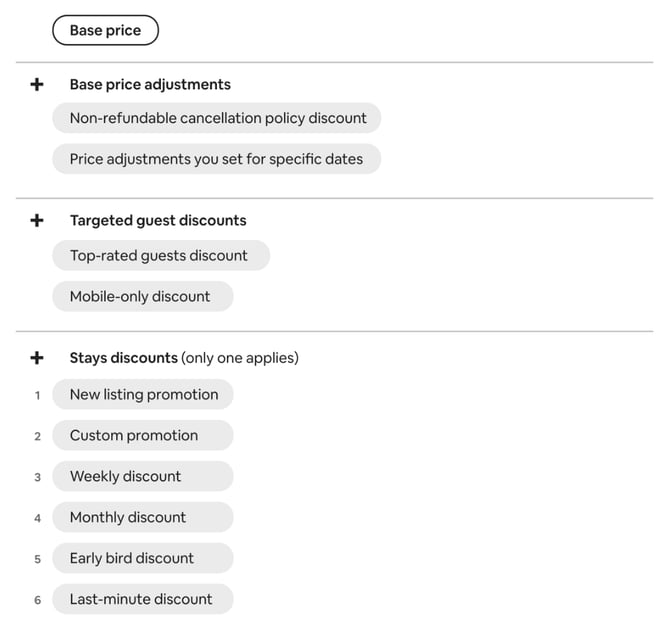
Task: Choose Last-minute discount
Action: pos(143,600)
